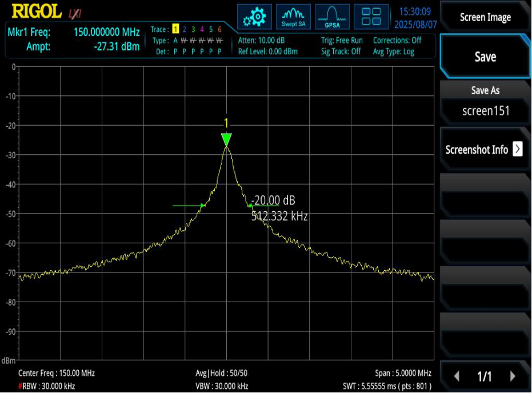Select Trace 1 yellow indicator
532x393 pixels.
coord(175,29)
